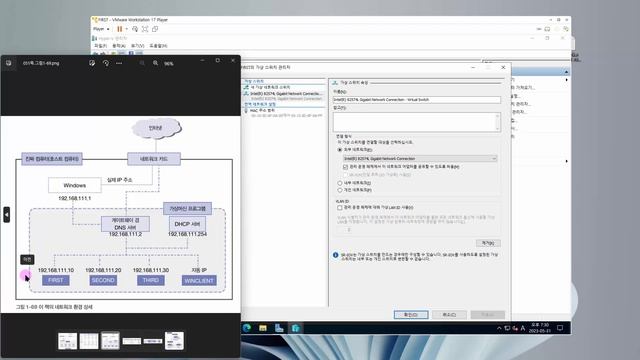Select the fifth thumbnail in the Photos filmstrip

coord(153,341)
